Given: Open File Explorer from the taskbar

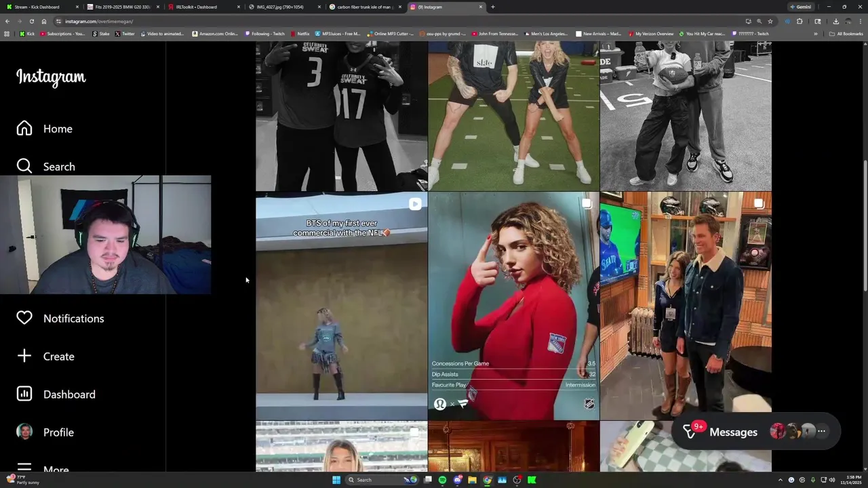Looking at the screenshot, I should coord(472,480).
